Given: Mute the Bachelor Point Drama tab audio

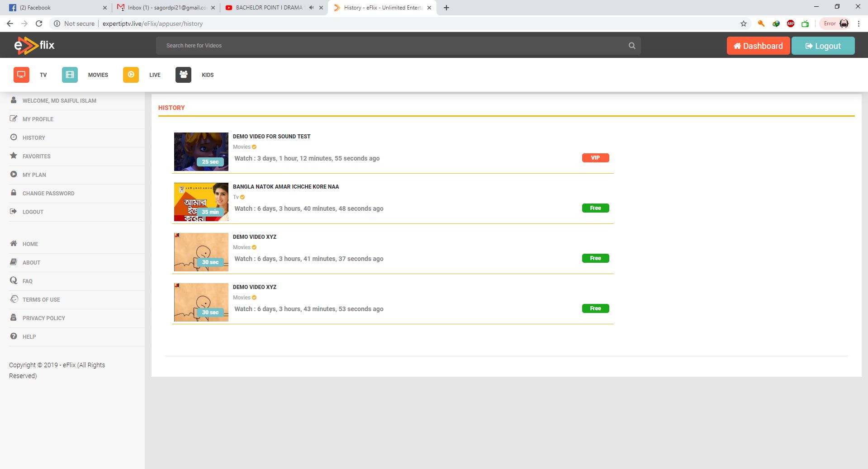Looking at the screenshot, I should pos(311,8).
